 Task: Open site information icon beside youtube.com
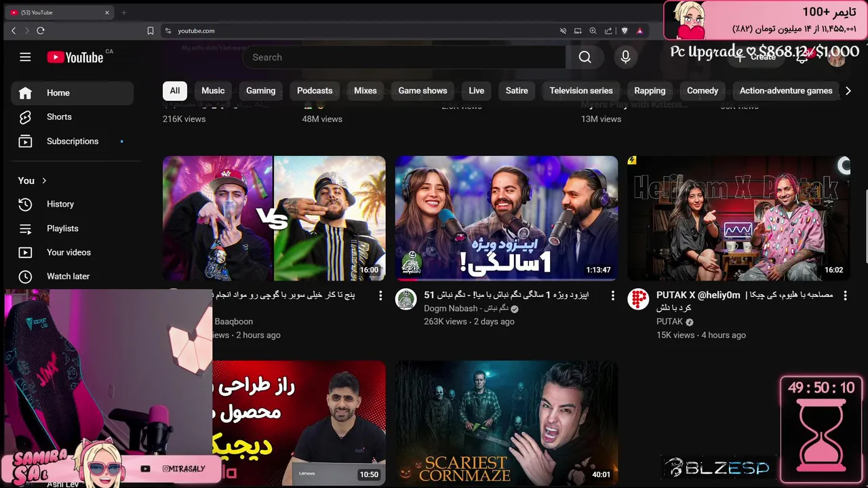pyautogui.click(x=167, y=30)
